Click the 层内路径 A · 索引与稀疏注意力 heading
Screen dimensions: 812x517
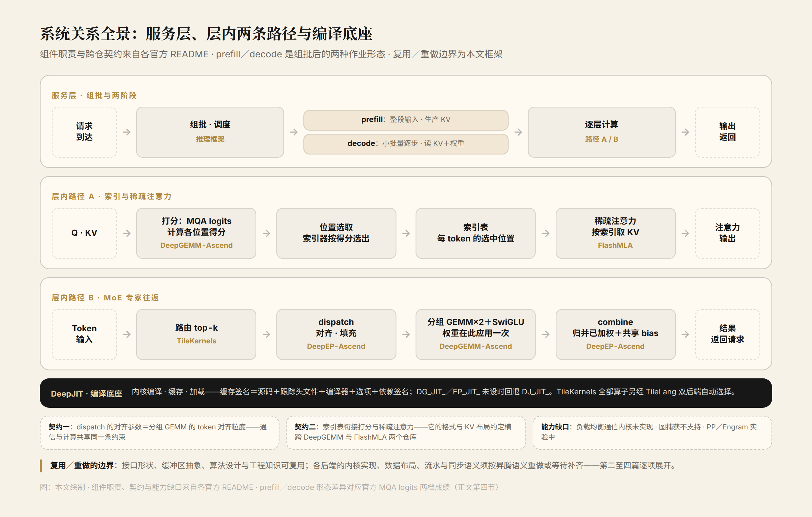tap(111, 196)
